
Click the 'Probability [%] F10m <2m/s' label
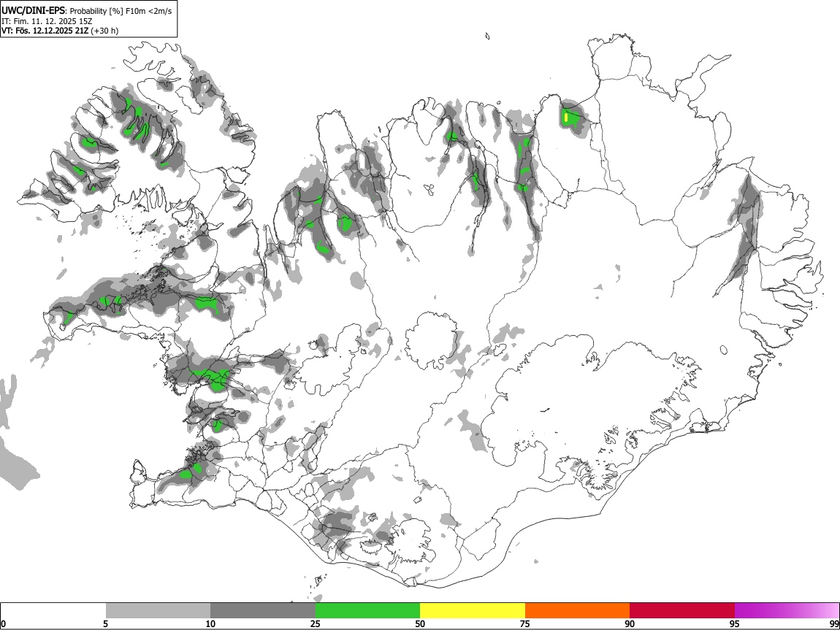[x=121, y=11]
